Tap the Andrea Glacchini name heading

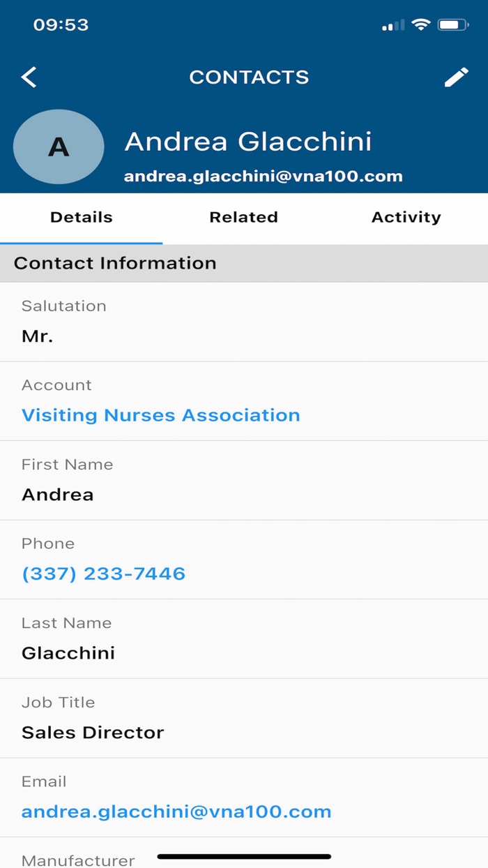[248, 142]
